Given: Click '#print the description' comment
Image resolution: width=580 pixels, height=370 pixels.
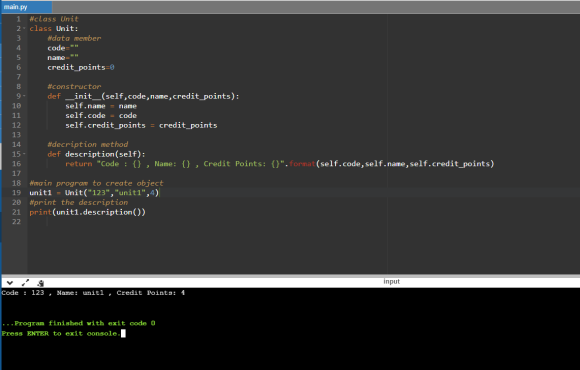Looking at the screenshot, I should point(79,202).
